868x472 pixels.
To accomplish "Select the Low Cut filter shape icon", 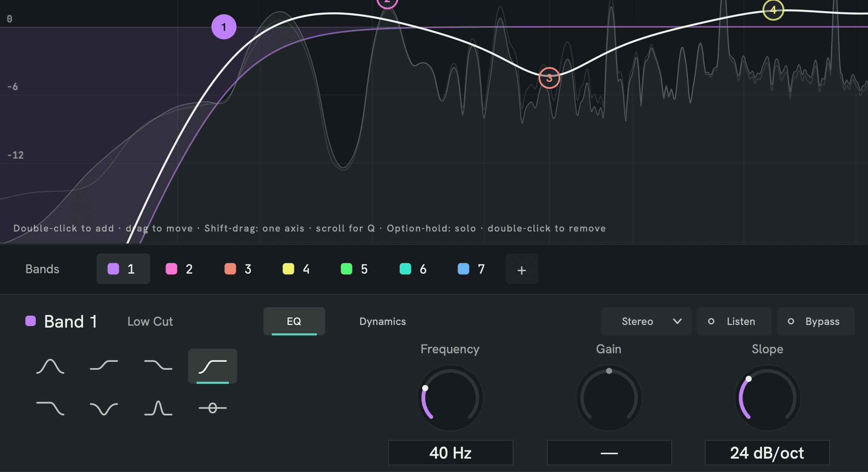I will [213, 366].
